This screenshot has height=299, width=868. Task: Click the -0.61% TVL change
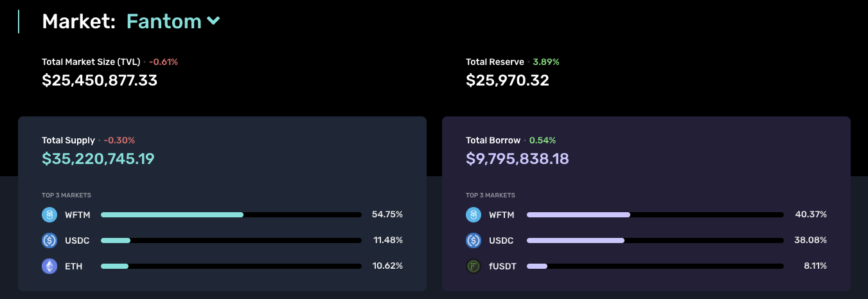click(x=163, y=62)
